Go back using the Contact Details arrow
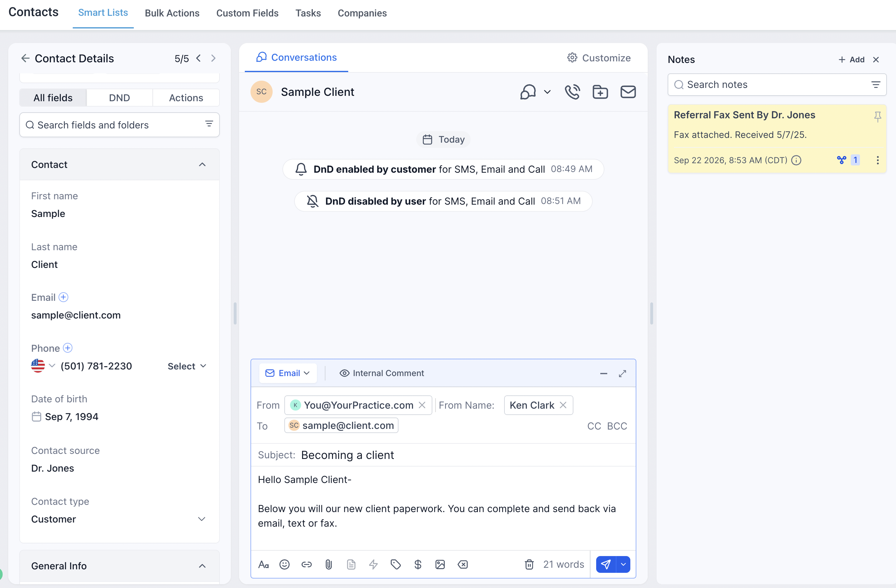Viewport: 896px width, 588px height. [25, 58]
